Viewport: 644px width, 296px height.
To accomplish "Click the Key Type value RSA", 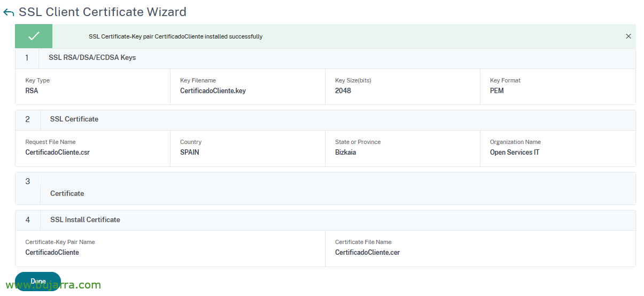I will pos(32,91).
